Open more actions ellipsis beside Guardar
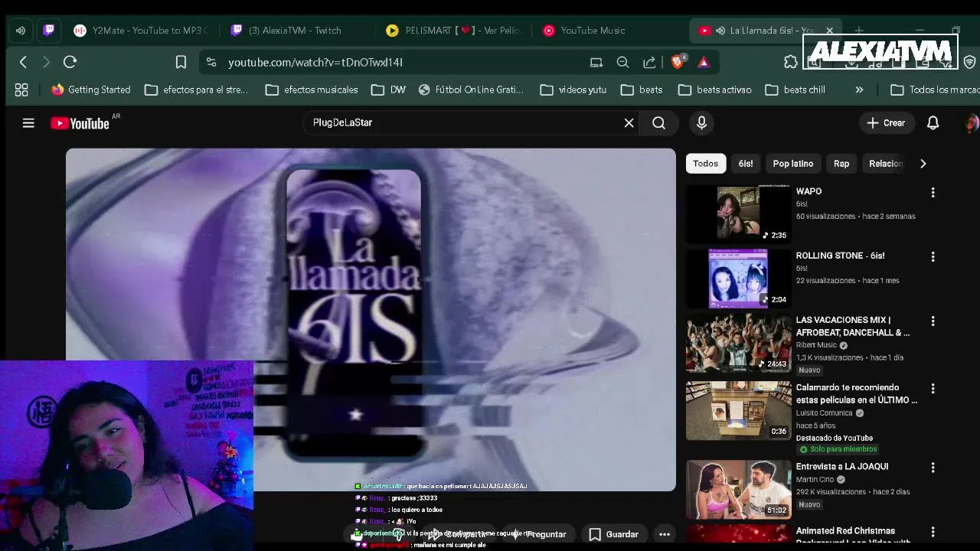The height and width of the screenshot is (551, 980). pyautogui.click(x=665, y=534)
